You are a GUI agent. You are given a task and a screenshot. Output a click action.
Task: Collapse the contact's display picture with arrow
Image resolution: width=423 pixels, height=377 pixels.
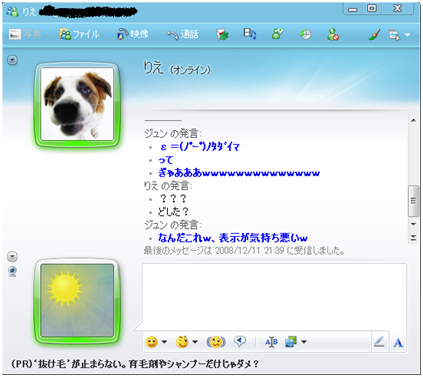pyautogui.click(x=12, y=60)
